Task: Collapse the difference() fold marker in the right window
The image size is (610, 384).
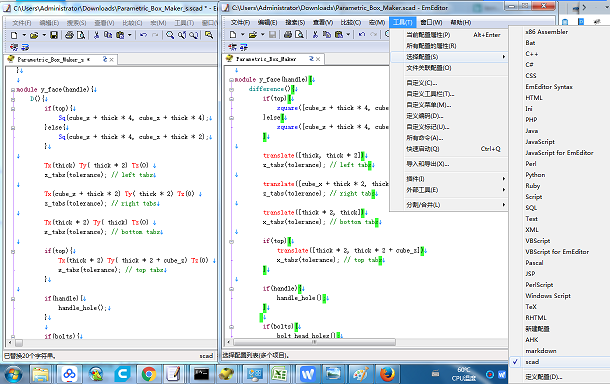Action: coord(231,89)
